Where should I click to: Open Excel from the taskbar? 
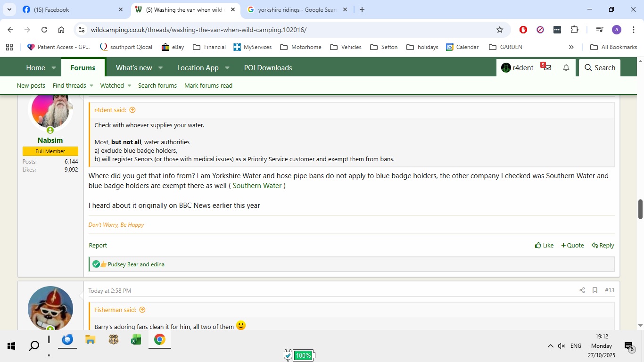point(136,340)
